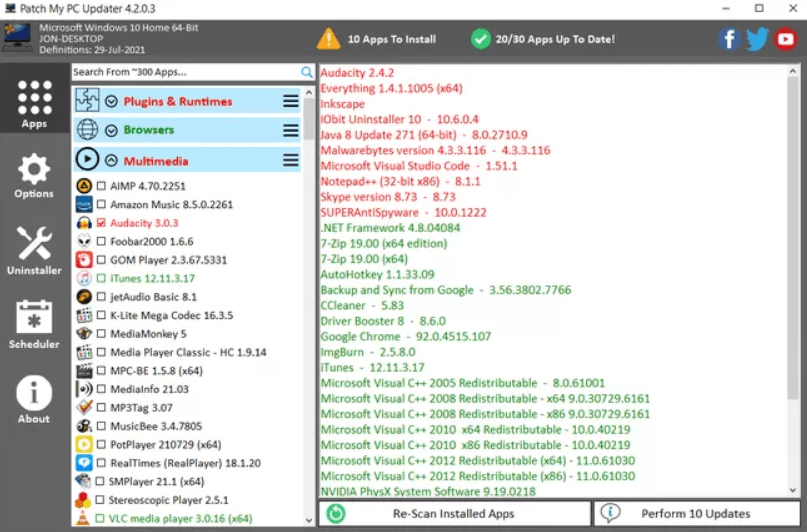This screenshot has width=807, height=532.
Task: Click the Twitter bird icon
Action: 757,40
